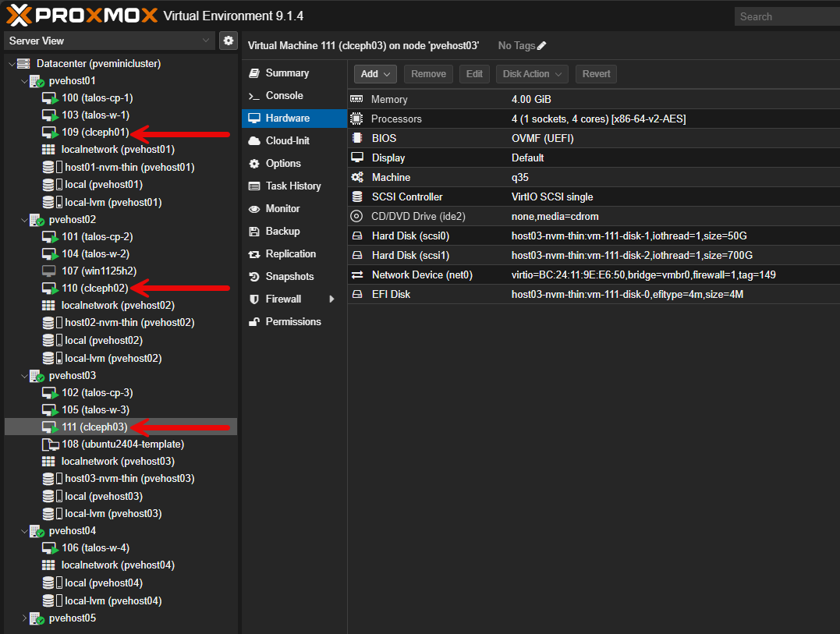The width and height of the screenshot is (840, 634).
Task: Expand the pvehost05 node
Action: 24,618
